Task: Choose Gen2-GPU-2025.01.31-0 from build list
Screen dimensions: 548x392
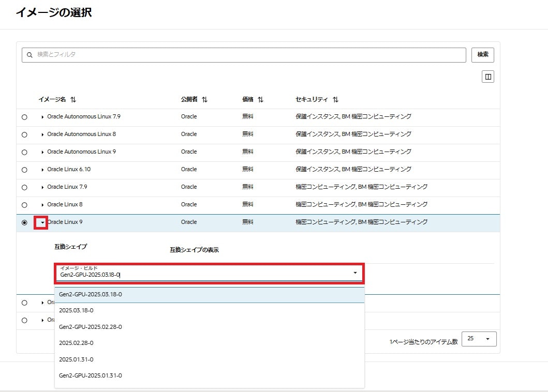Action: (210, 375)
